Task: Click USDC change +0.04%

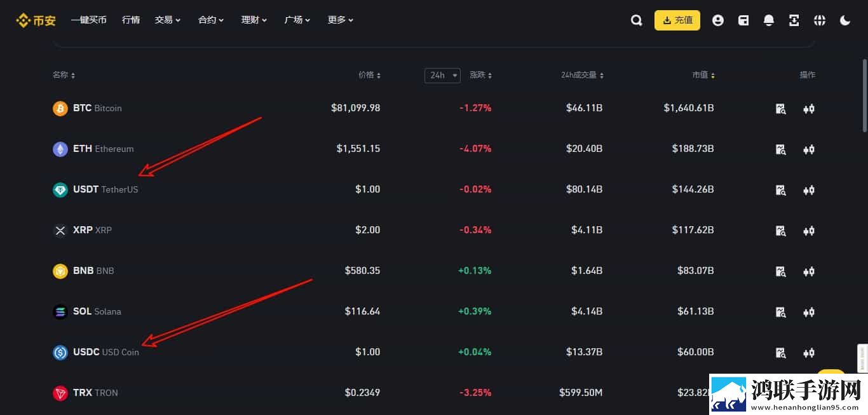Action: [x=475, y=352]
